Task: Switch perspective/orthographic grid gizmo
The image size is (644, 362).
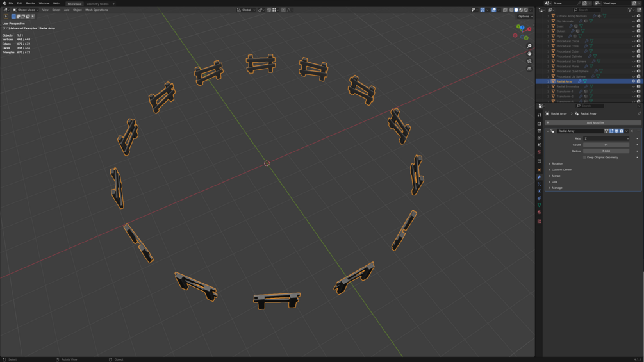Action: point(529,69)
